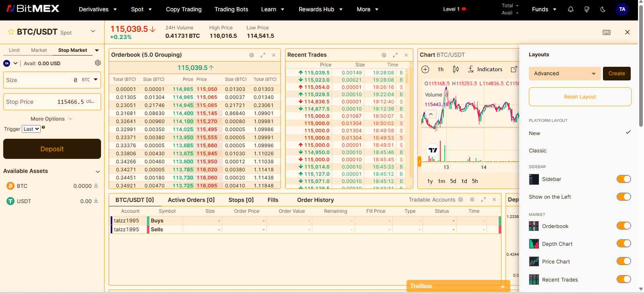Change chart interval 1h
This screenshot has height=294, width=644.
441,69
